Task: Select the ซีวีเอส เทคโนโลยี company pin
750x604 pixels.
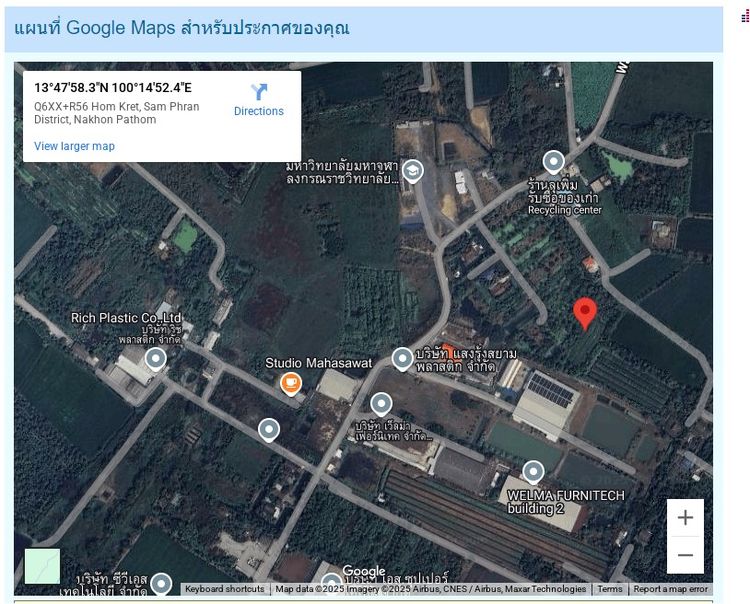Action: click(161, 584)
